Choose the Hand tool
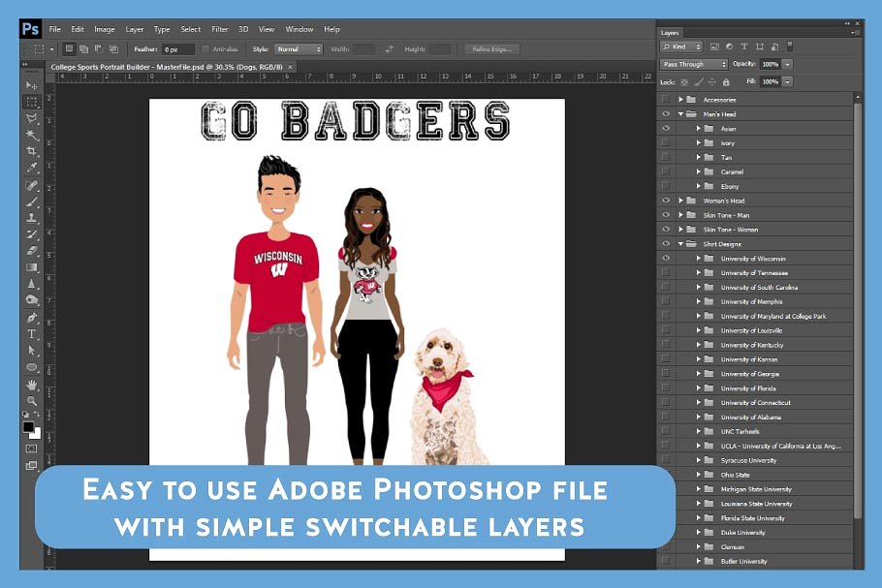 click(x=32, y=385)
